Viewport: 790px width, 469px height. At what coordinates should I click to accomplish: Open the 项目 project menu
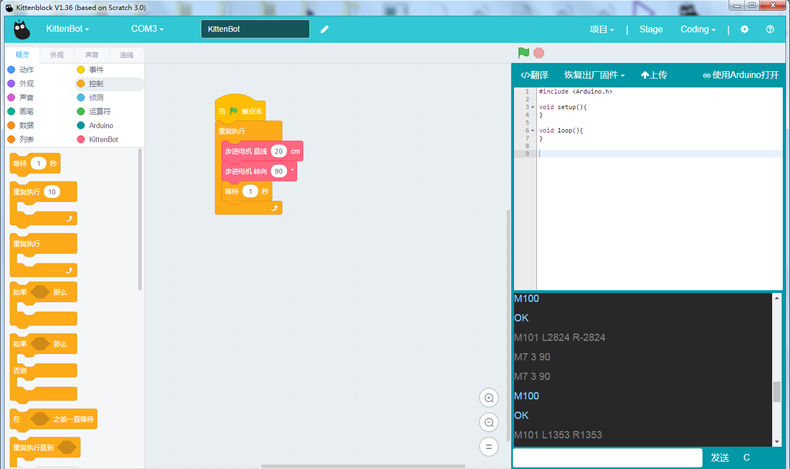point(601,29)
